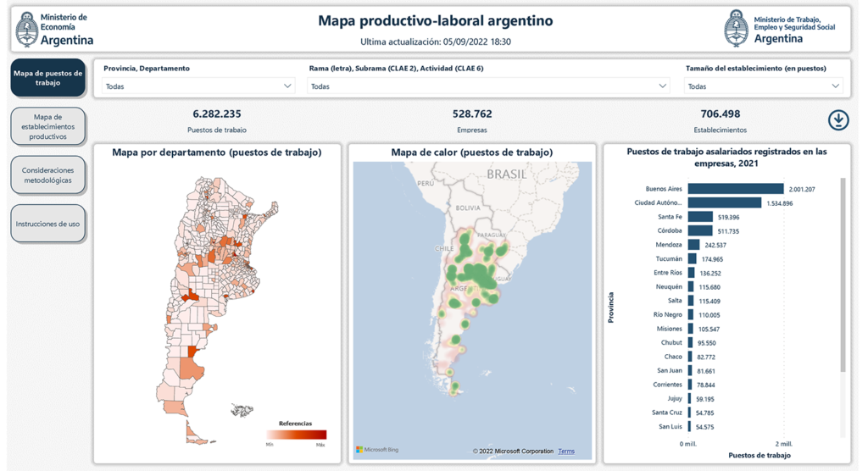Click the Terms link on heat map
Image resolution: width=868 pixels, height=471 pixels.
565,452
